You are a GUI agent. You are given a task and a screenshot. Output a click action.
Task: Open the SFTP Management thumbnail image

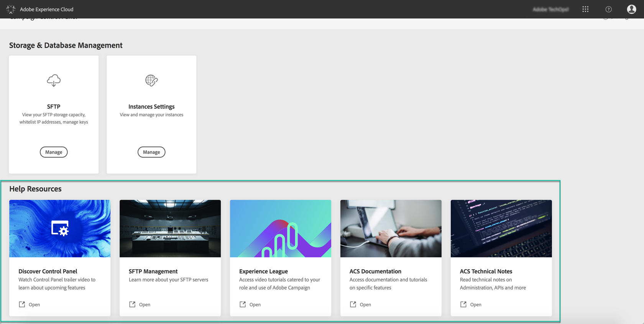click(170, 229)
